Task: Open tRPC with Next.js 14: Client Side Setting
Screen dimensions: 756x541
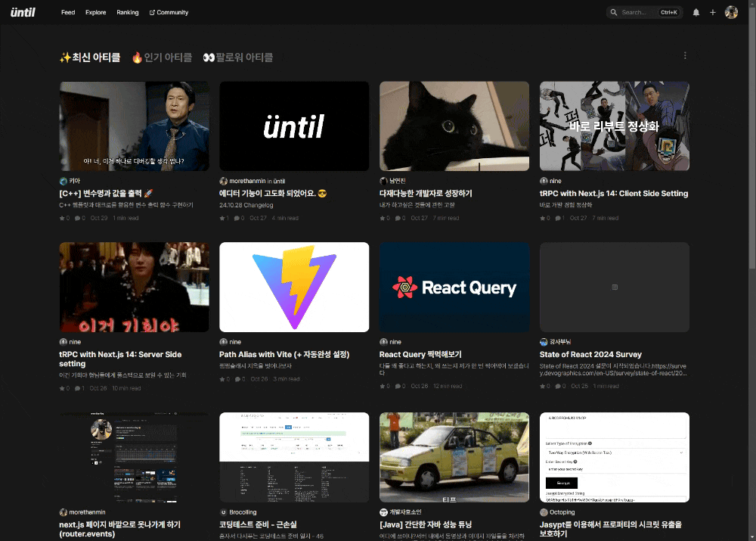Action: point(614,193)
